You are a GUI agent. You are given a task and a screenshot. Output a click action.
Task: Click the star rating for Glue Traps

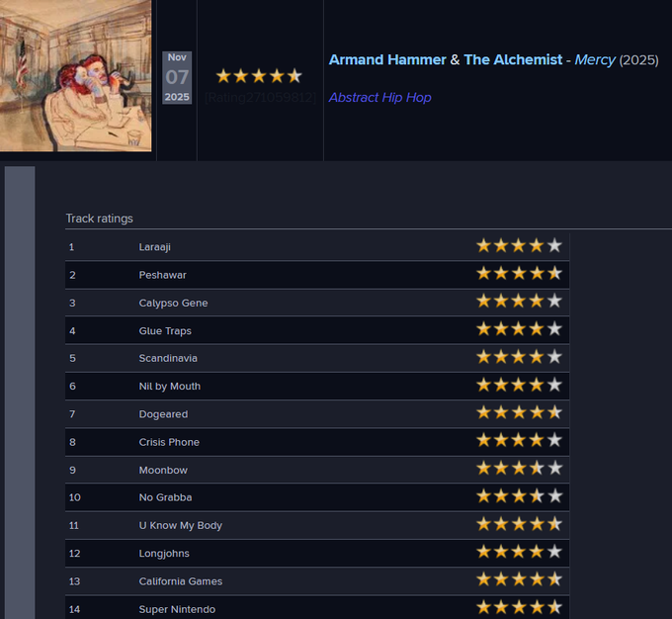click(519, 329)
